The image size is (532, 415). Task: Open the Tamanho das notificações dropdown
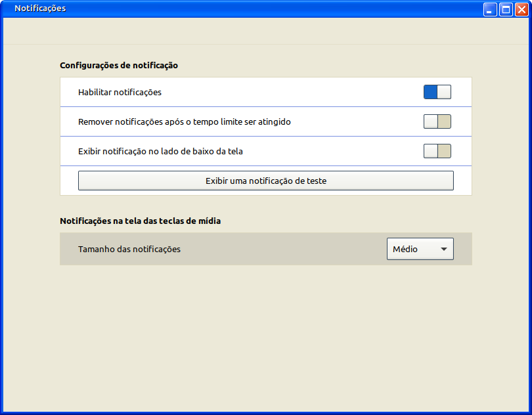tap(420, 249)
